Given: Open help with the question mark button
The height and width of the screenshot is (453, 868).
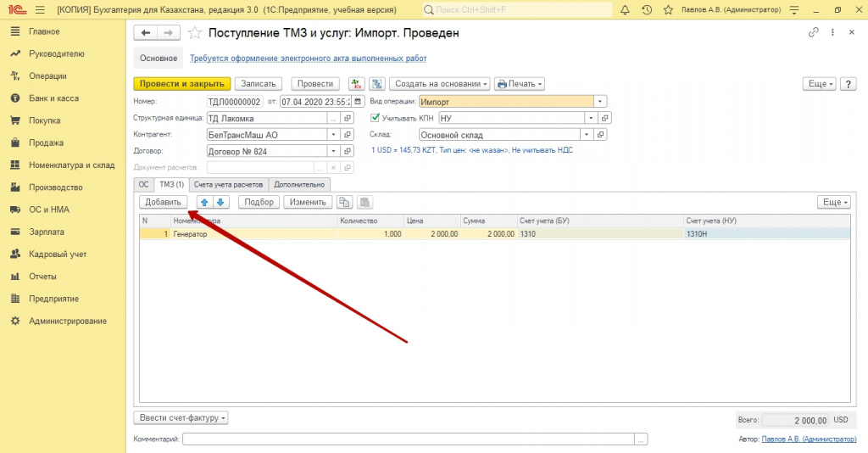Looking at the screenshot, I should point(848,84).
